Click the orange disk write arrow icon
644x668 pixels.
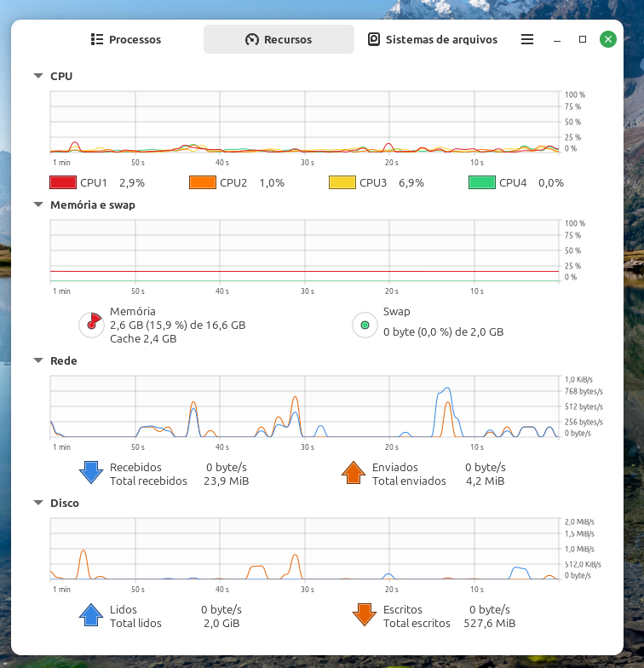pyautogui.click(x=364, y=615)
